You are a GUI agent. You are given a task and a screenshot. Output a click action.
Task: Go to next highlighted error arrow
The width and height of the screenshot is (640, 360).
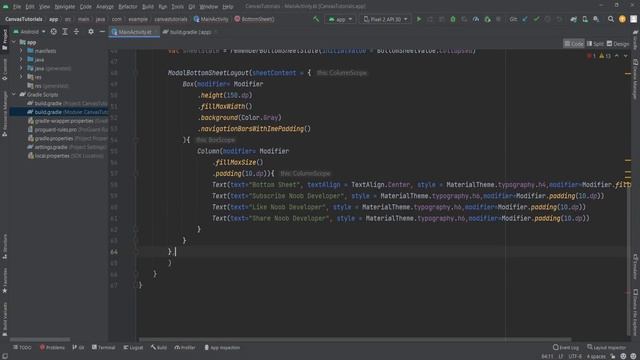coord(625,56)
